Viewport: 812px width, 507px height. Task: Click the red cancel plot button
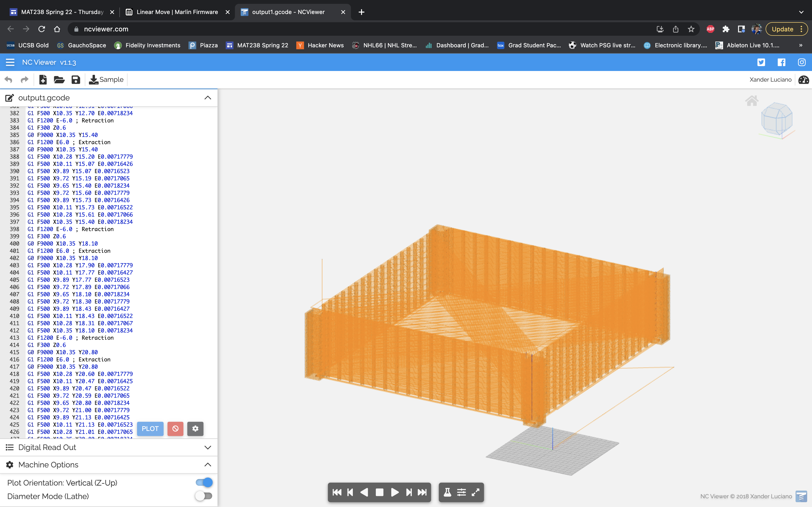(x=175, y=429)
